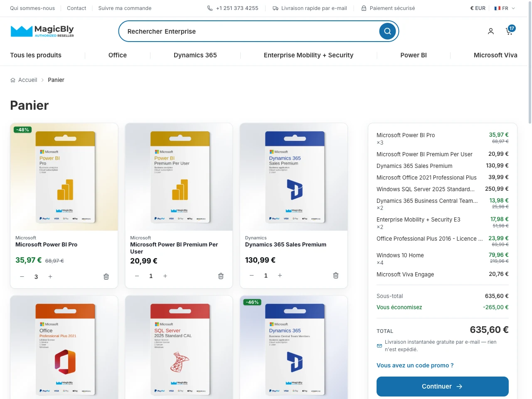532x399 pixels.
Task: Click the phone icon in the top bar
Action: coord(210,8)
